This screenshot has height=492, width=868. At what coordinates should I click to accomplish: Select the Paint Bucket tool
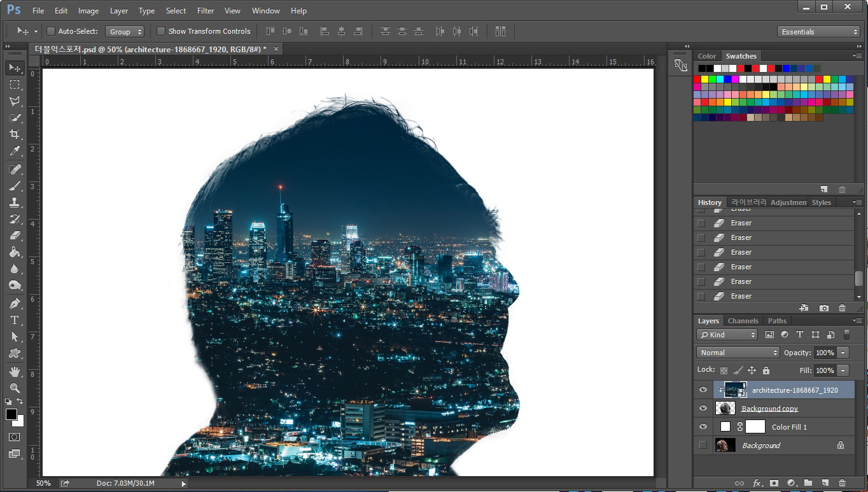pos(15,252)
